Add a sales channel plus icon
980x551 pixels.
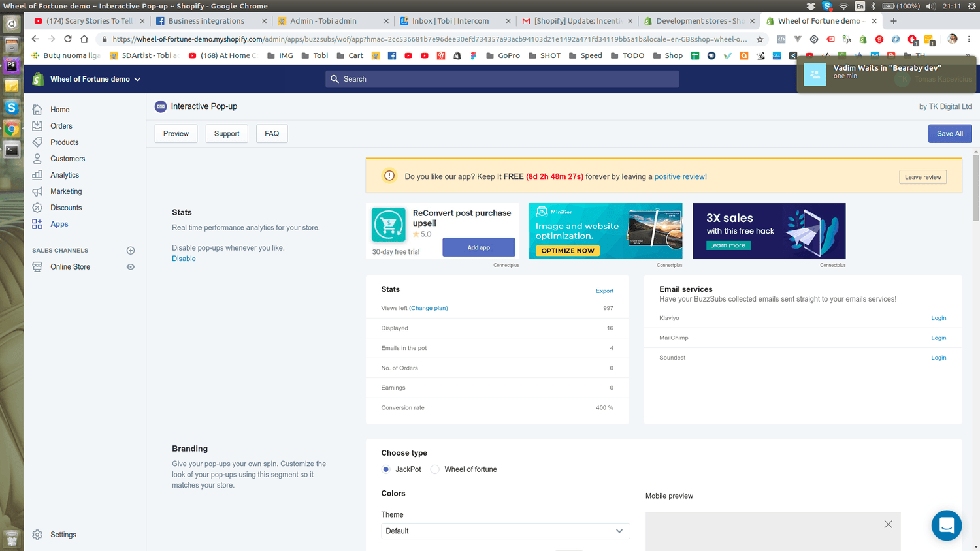[x=131, y=251]
